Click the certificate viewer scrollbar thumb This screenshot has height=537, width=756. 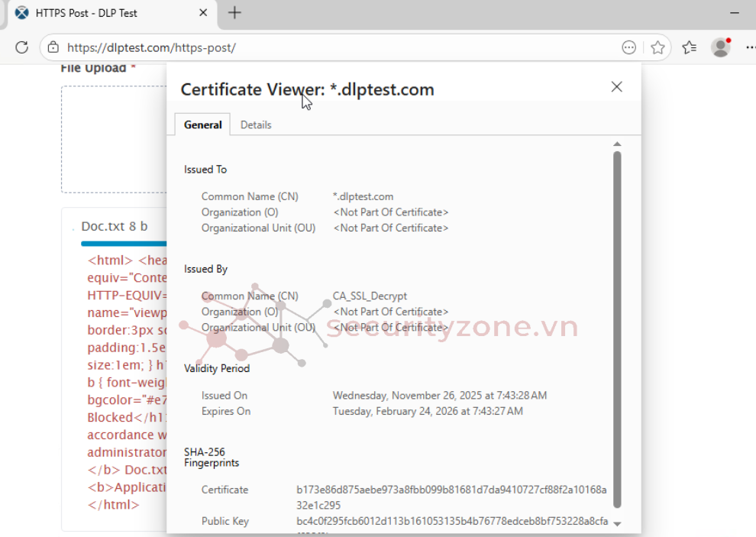coord(617,328)
